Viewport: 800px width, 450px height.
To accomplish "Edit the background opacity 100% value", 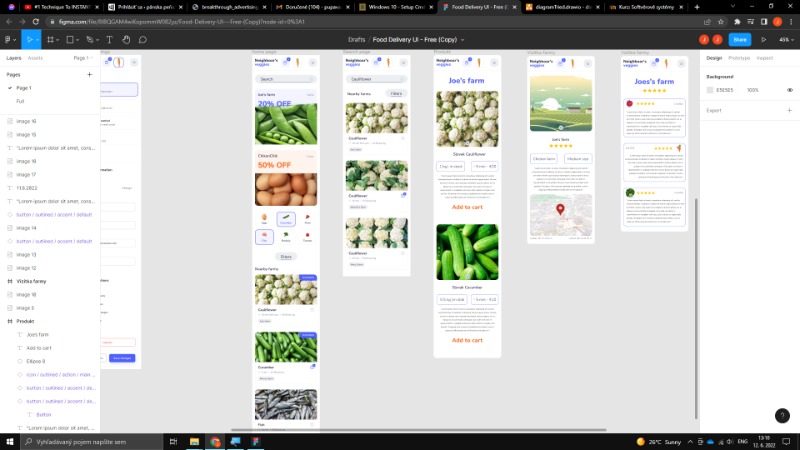I will pyautogui.click(x=753, y=90).
